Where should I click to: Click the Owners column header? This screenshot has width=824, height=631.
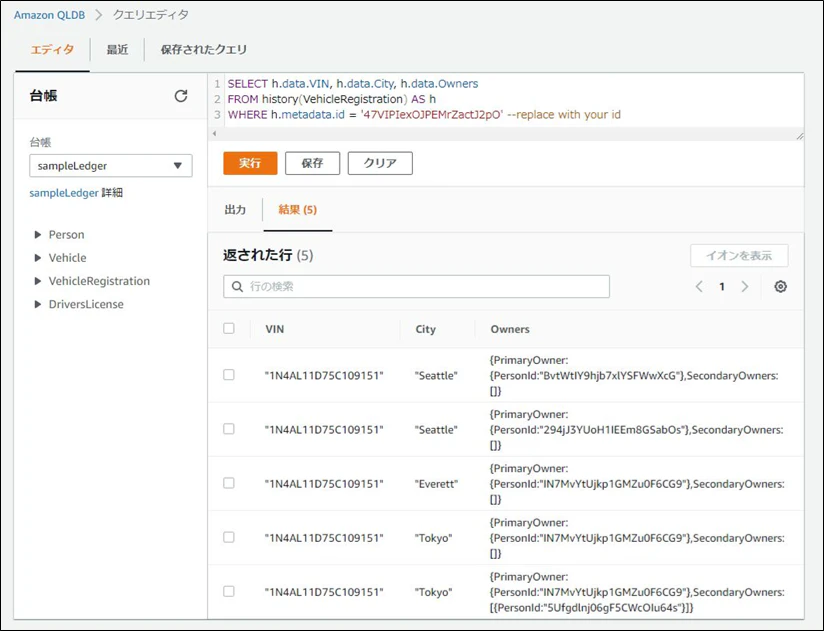(510, 329)
